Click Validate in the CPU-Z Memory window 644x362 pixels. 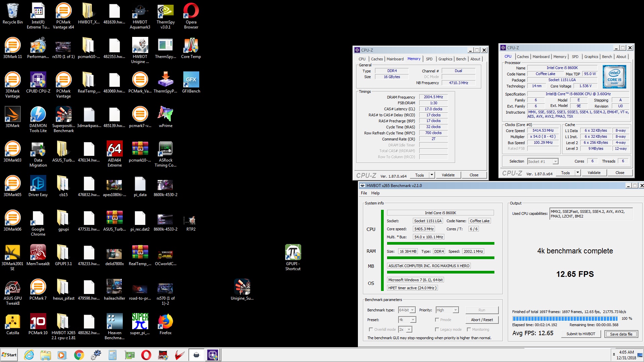[x=448, y=175]
